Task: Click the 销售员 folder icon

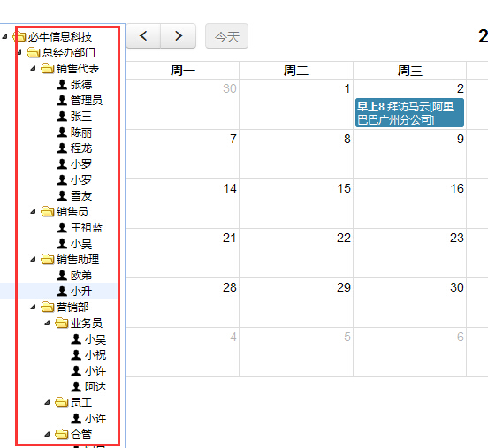Action: point(48,212)
